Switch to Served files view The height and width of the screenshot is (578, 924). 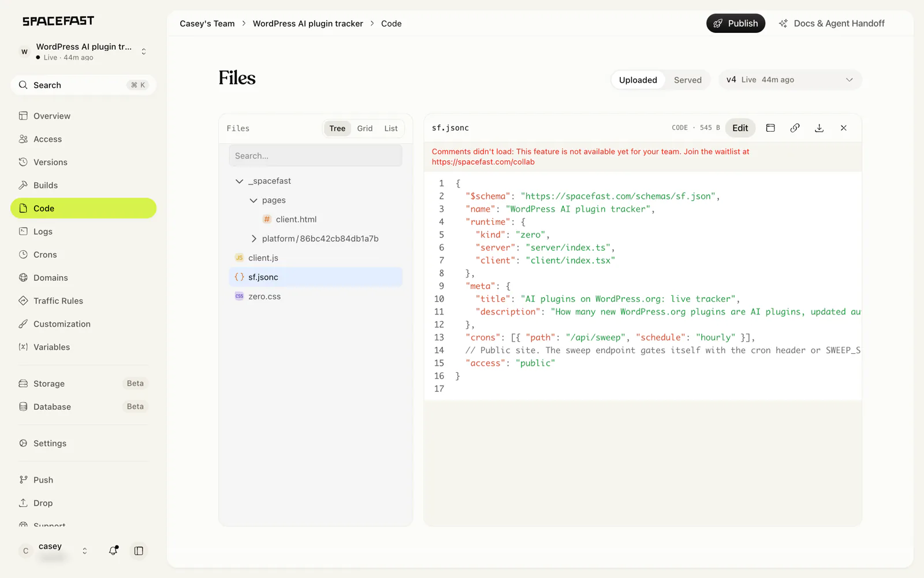(688, 80)
